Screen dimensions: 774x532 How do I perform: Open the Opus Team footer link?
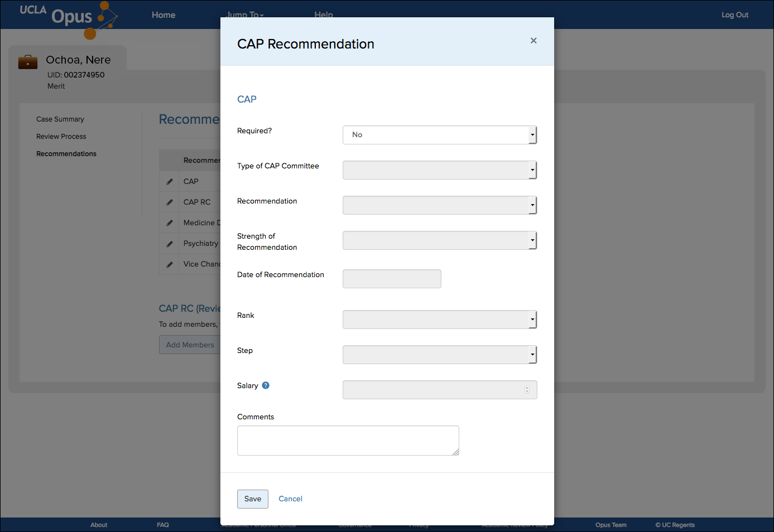pos(611,525)
